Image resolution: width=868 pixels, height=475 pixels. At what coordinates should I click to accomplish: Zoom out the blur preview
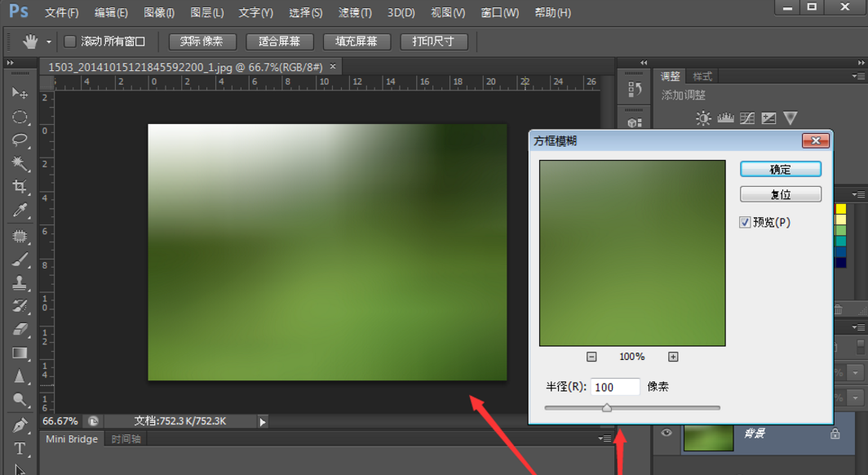coord(591,357)
